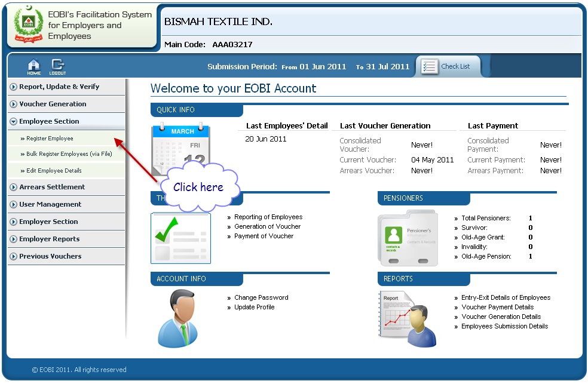Click the green checkmark tasks image

point(180,238)
